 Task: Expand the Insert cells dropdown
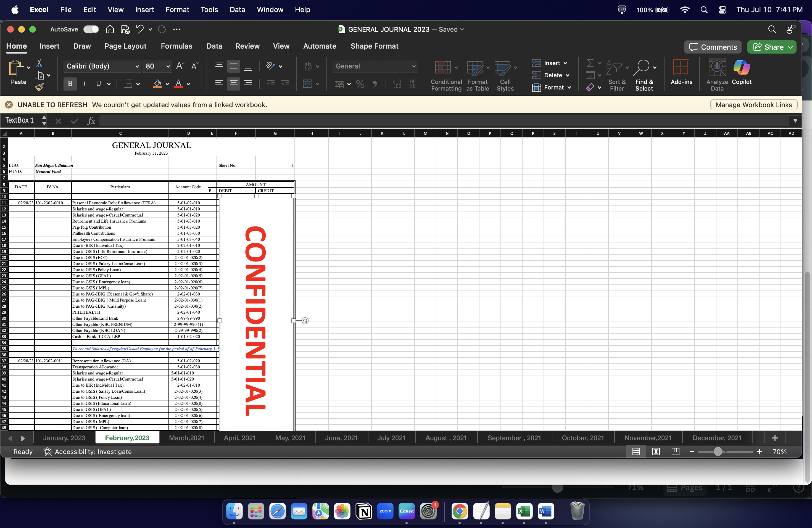pyautogui.click(x=565, y=64)
